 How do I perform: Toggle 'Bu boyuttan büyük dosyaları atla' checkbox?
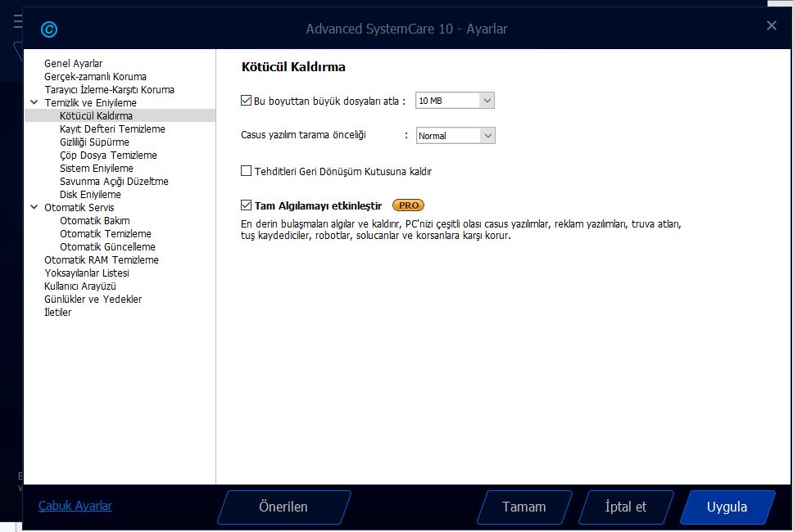pos(247,101)
